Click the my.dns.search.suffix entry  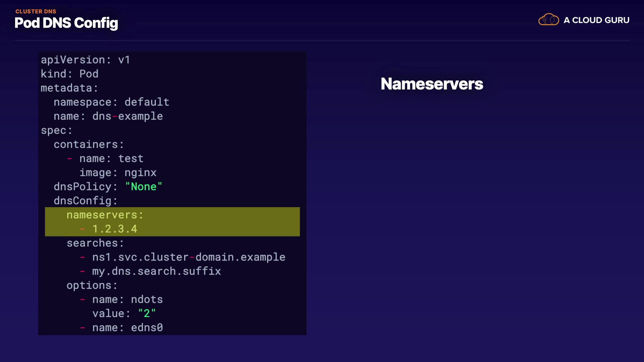[156, 271]
